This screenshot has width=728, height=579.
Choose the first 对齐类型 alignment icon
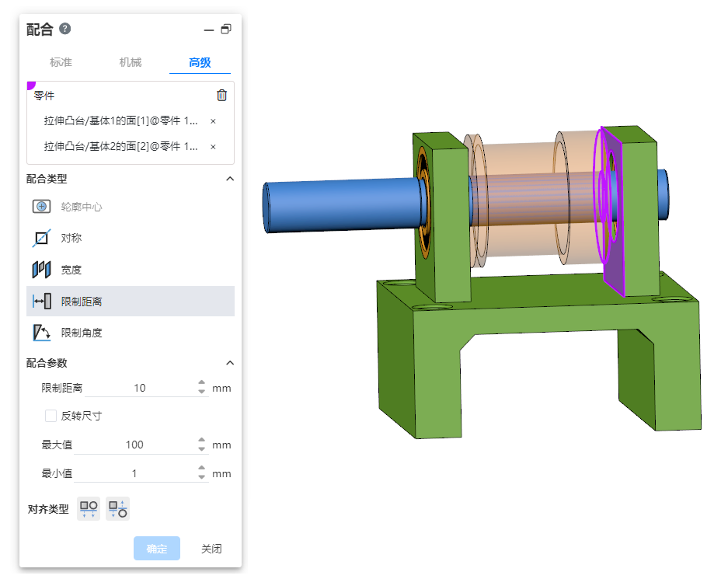88,509
